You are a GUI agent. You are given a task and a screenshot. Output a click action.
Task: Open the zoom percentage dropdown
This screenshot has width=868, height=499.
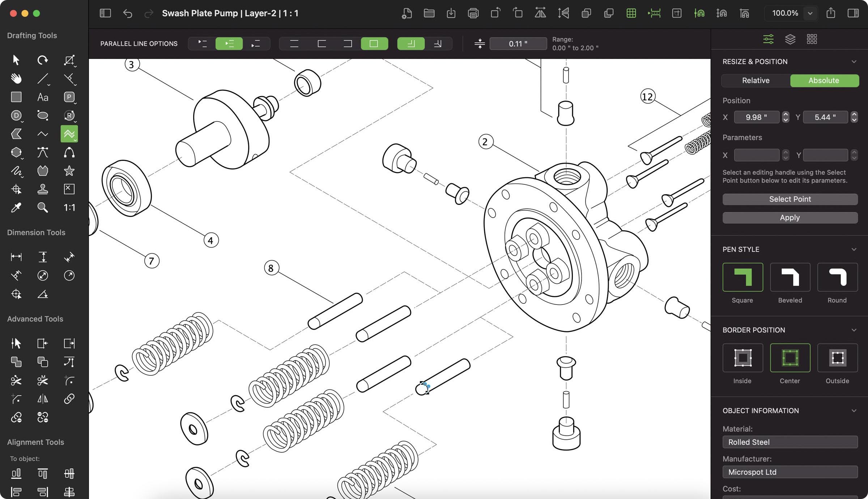(810, 13)
